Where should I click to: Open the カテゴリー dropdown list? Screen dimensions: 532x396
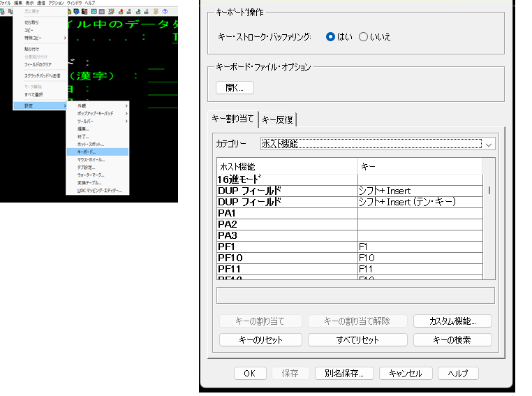click(x=489, y=144)
